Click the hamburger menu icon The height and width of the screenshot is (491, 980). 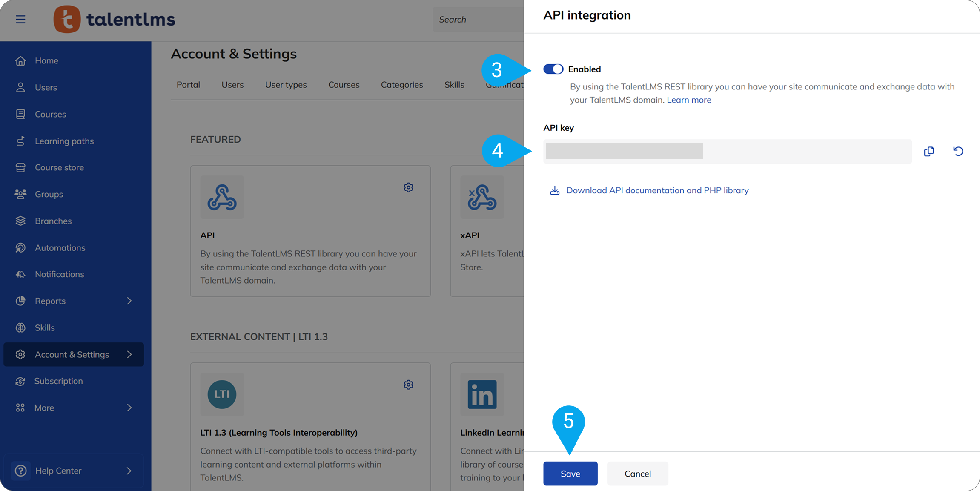click(x=20, y=20)
